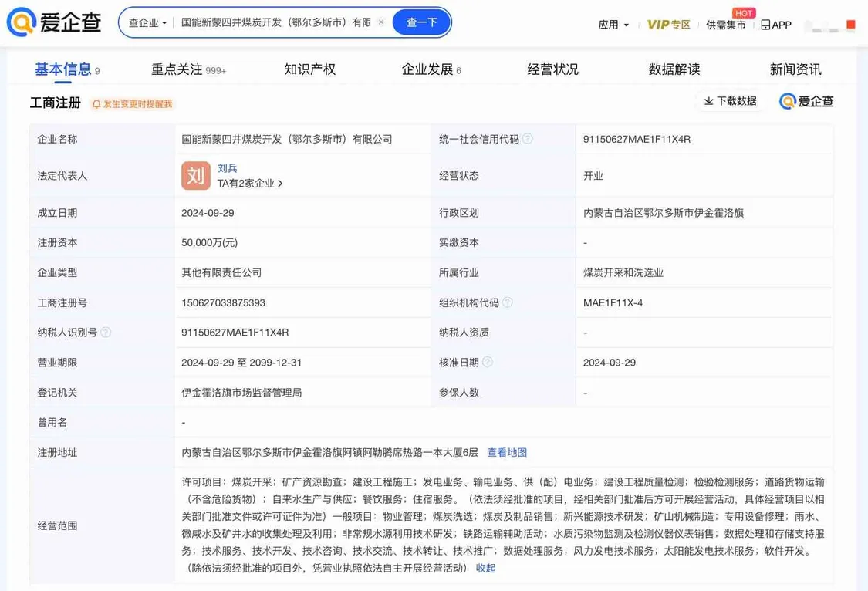The height and width of the screenshot is (591, 868).
Task: Open the 查企业 search type dropdown
Action: [x=146, y=22]
